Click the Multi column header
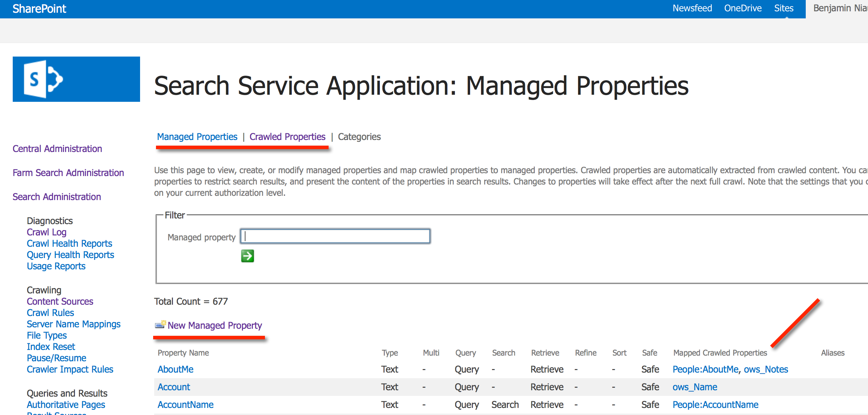Screen dimensions: 868x415 click(431, 353)
